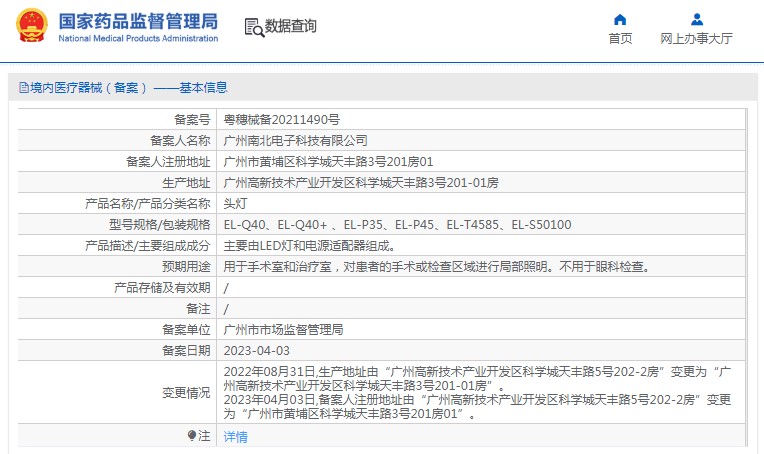
Task: Click the 备案单位 row label
Action: [186, 330]
